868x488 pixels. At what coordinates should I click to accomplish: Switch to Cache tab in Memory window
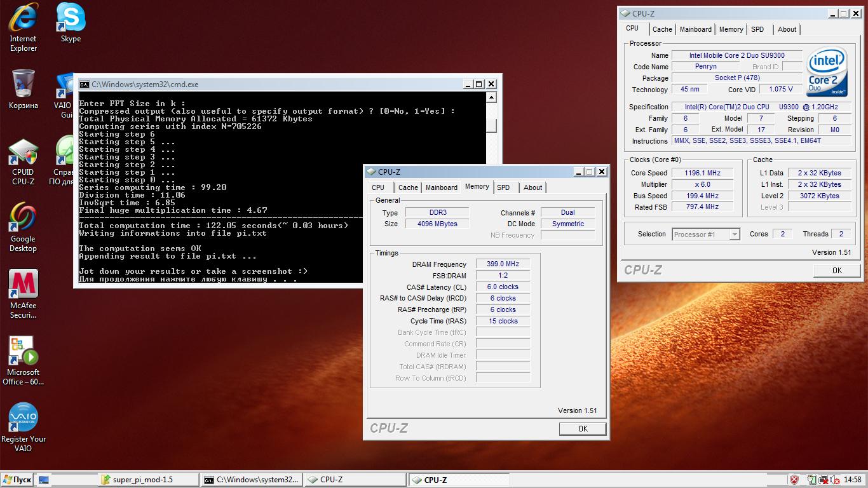(x=408, y=187)
